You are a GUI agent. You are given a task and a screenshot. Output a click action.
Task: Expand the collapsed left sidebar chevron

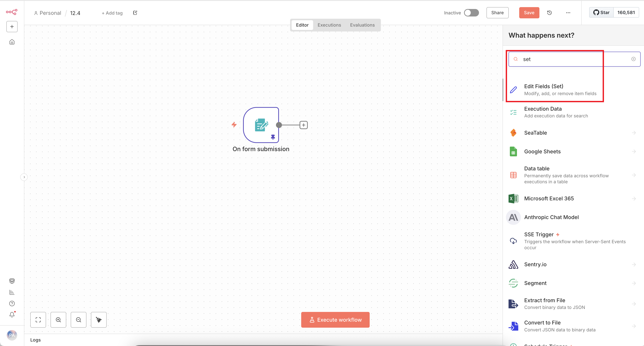click(24, 177)
